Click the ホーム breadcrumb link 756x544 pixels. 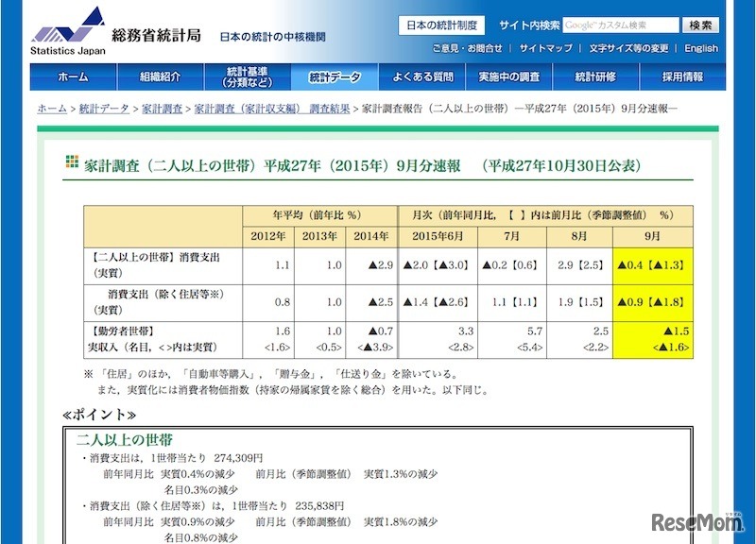coord(52,109)
